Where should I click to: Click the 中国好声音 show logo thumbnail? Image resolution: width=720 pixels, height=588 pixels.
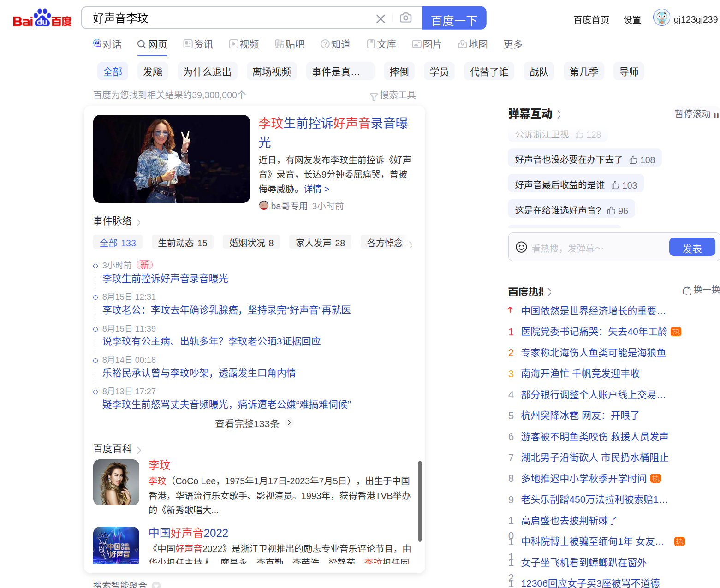116,545
